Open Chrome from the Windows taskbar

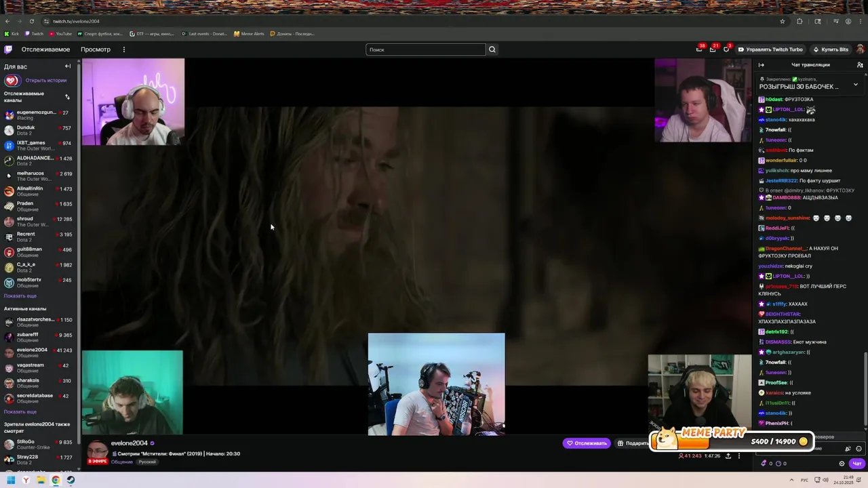[x=56, y=480]
